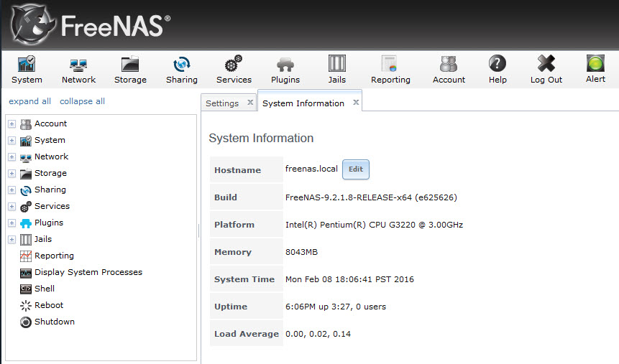
Task: Expand the Account tree node
Action: click(x=12, y=123)
